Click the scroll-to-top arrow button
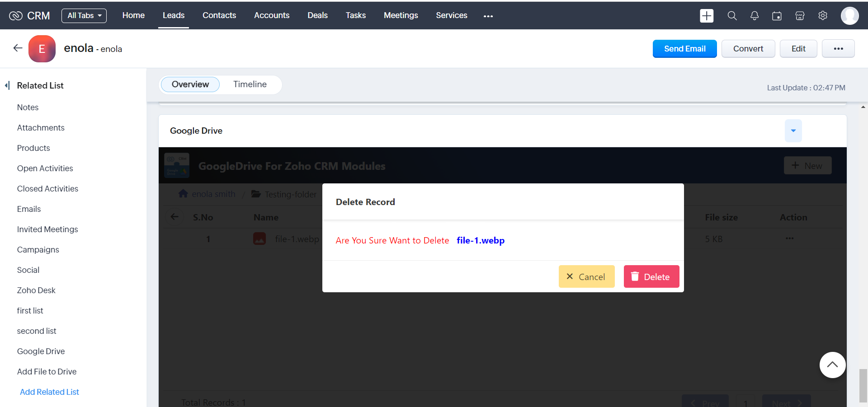 coord(832,365)
